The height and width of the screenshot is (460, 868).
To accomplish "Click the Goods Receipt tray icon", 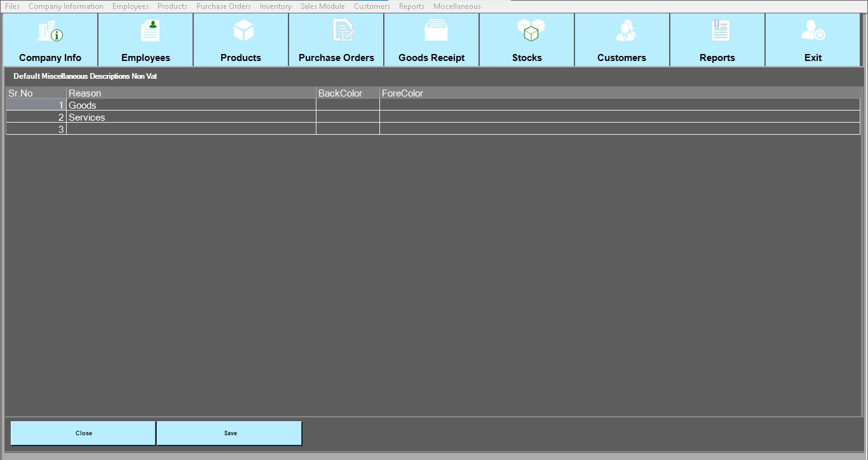I will 436,30.
